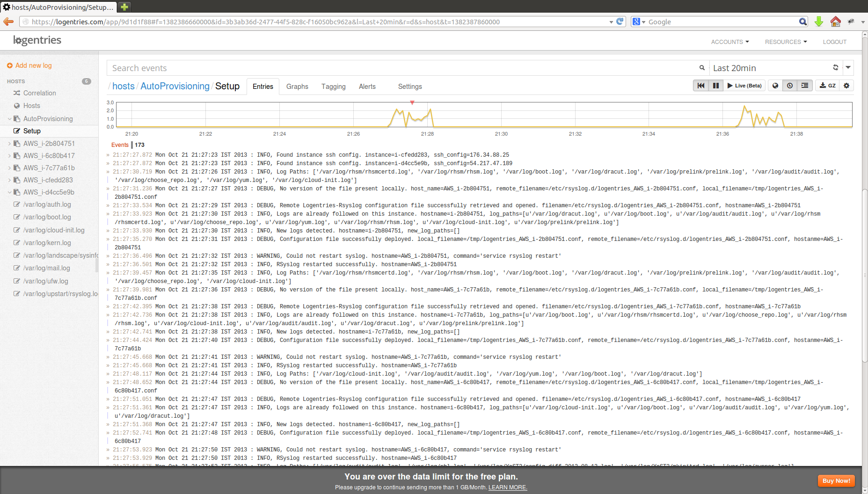Start Live (Beta) log tailing
The image size is (868, 494).
[744, 86]
